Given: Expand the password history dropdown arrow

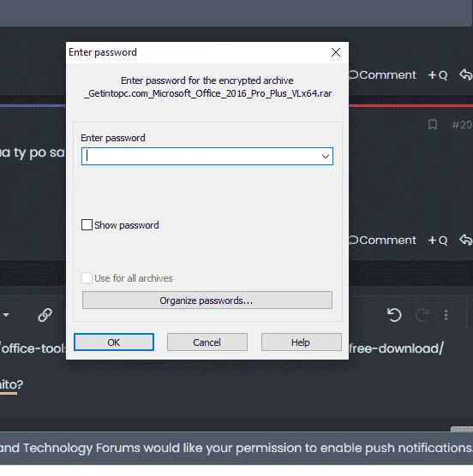Looking at the screenshot, I should 326,157.
